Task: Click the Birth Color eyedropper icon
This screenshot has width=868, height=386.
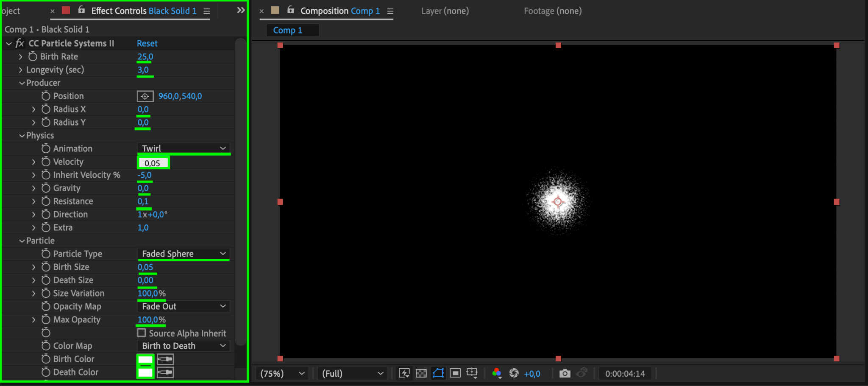Action: [x=165, y=360]
